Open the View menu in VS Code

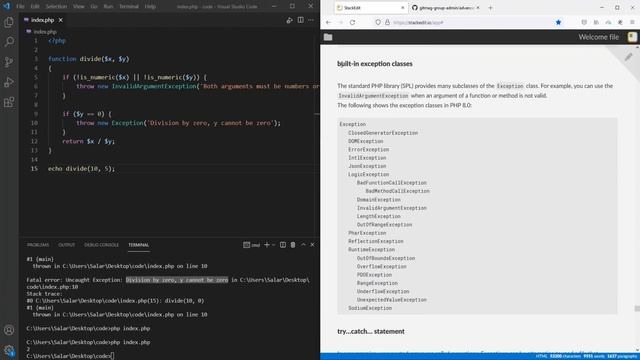[x=79, y=7]
